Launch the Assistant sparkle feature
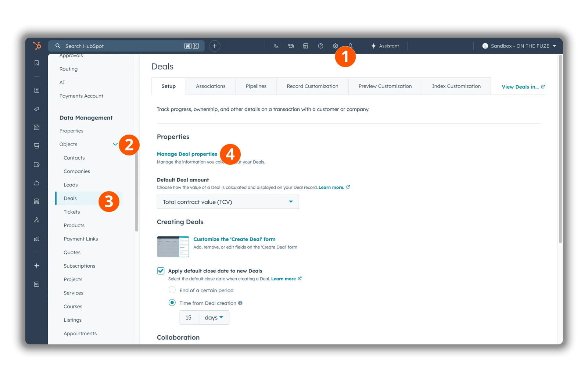Viewport: 588px width, 382px height. pos(385,46)
